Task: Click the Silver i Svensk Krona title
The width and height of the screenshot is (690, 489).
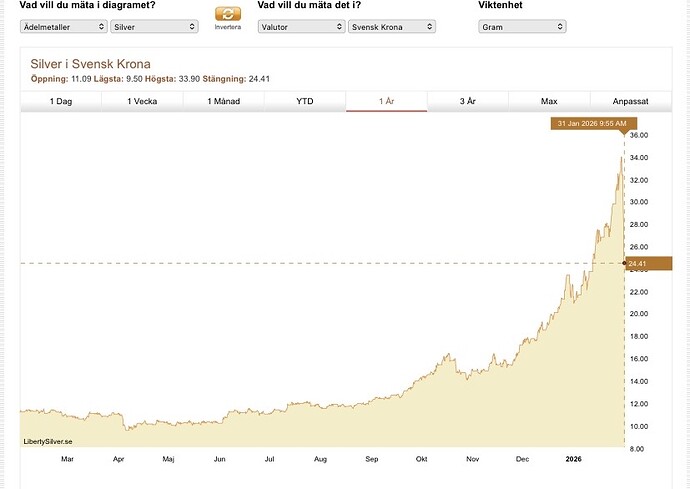Action: [x=90, y=64]
